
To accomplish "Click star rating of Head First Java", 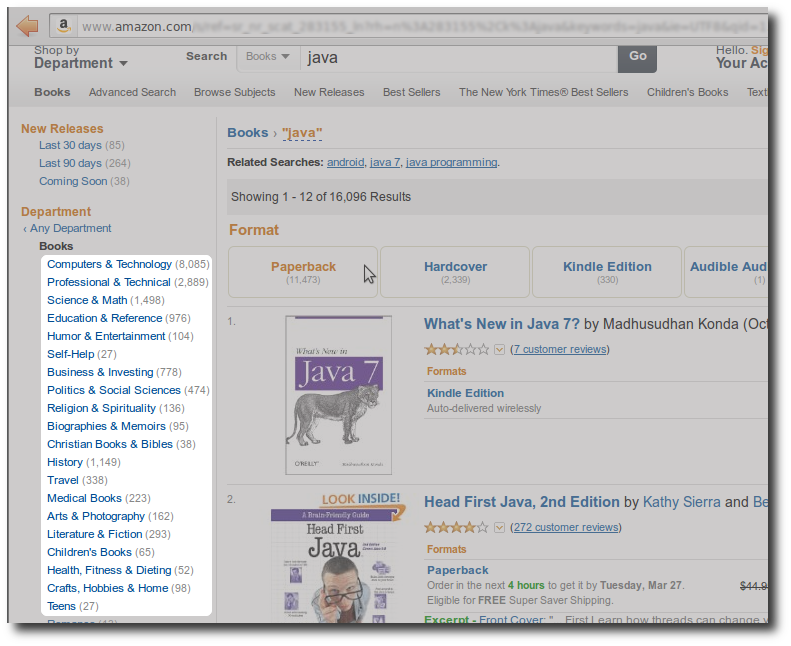I will pyautogui.click(x=456, y=527).
